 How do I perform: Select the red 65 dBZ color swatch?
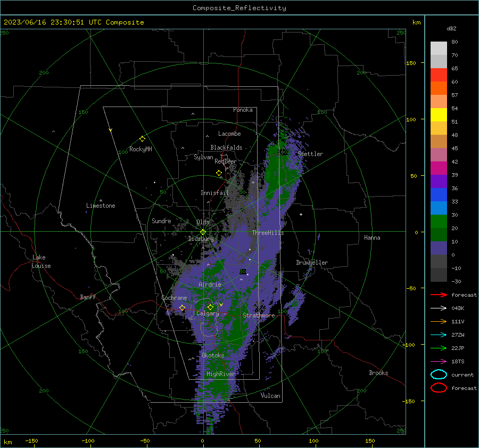click(439, 75)
